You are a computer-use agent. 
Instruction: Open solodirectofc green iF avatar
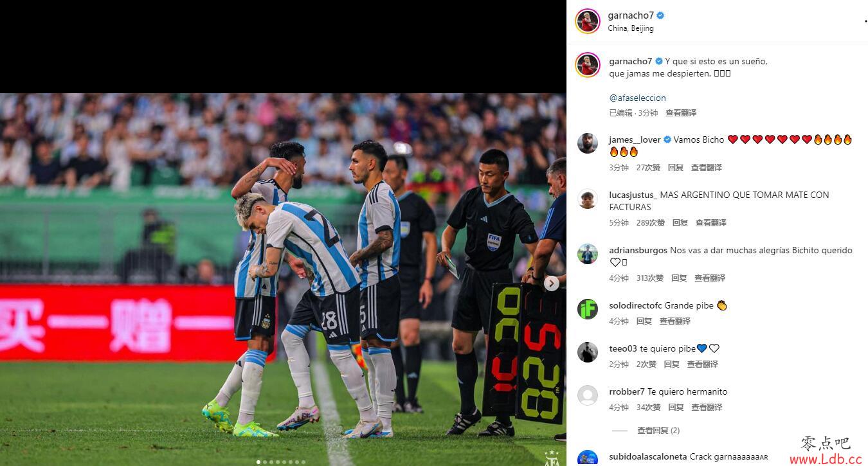pos(587,309)
